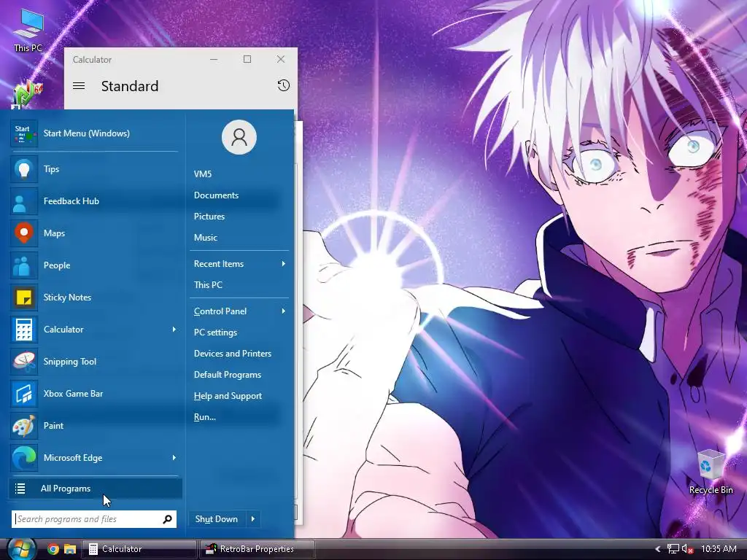Screen dimensions: 747x560
Task: Open Start Menu (Windows) icon entry
Action: coord(24,133)
